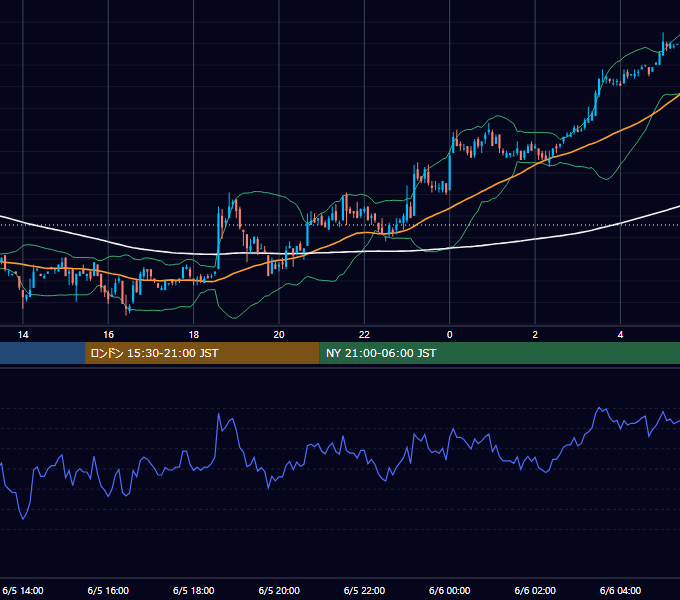Viewport: 680px width, 600px height.
Task: Click the 6/5 22:00 date label
Action: 364,590
